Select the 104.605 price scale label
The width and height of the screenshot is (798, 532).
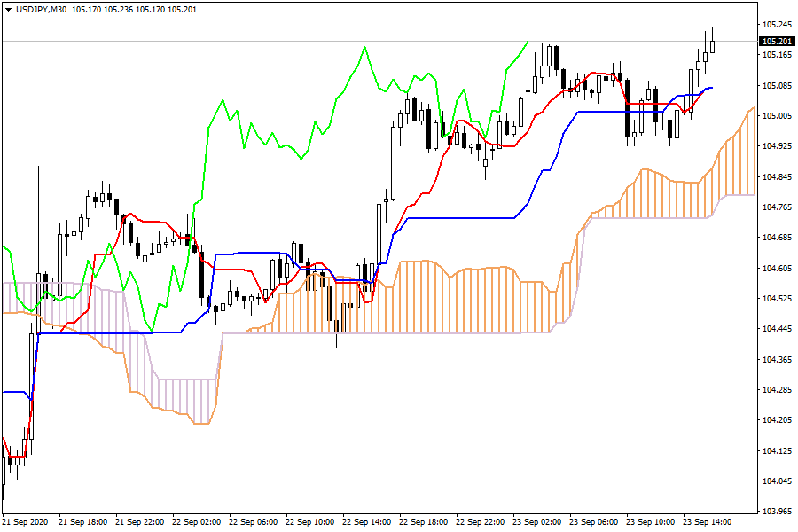[777, 269]
